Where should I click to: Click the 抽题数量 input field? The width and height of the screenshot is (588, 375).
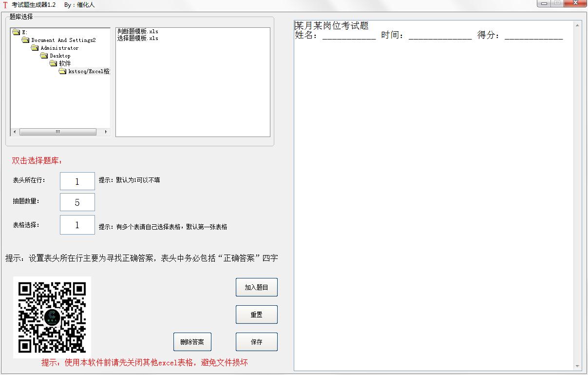click(77, 202)
